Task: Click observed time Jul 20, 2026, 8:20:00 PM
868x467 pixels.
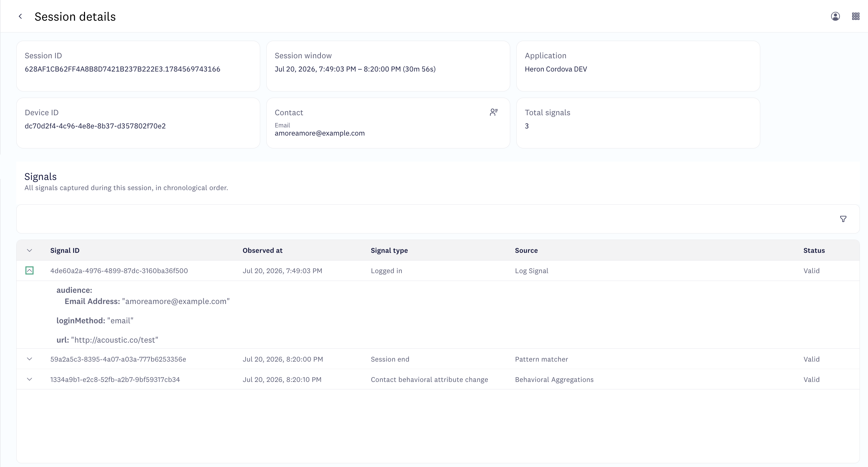Action: 283,359
